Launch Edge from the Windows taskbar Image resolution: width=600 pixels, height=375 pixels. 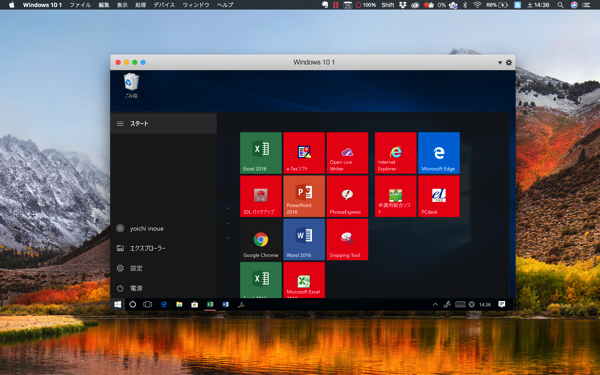[164, 304]
